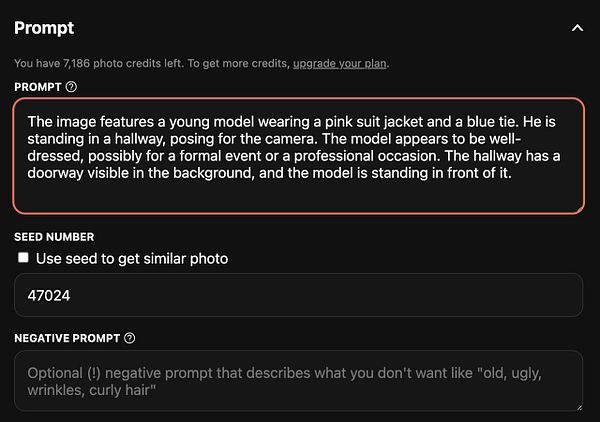Click the 'Use seed to get similar photo' label
The height and width of the screenshot is (422, 600).
click(x=132, y=259)
